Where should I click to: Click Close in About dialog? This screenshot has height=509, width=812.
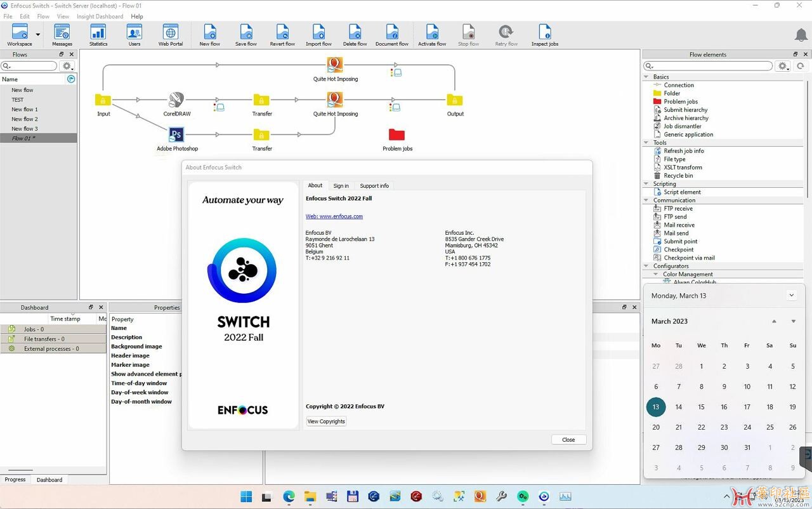[568, 440]
